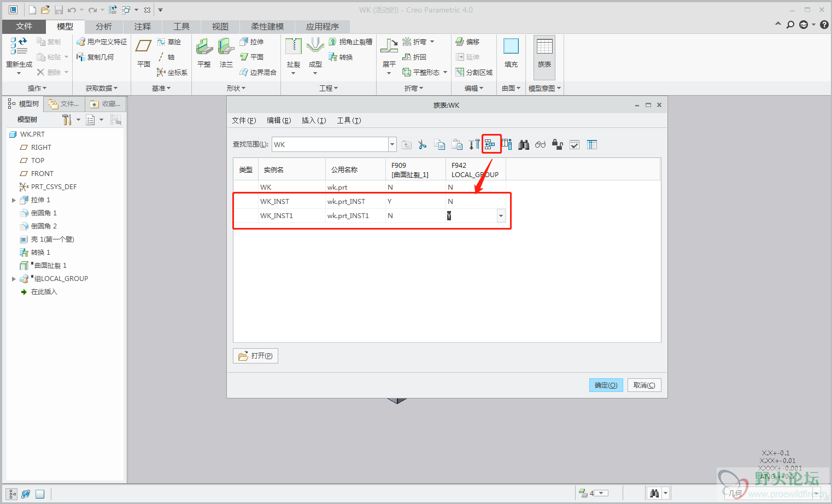Click the Copy Geometry (复制几何) tool

coord(95,57)
